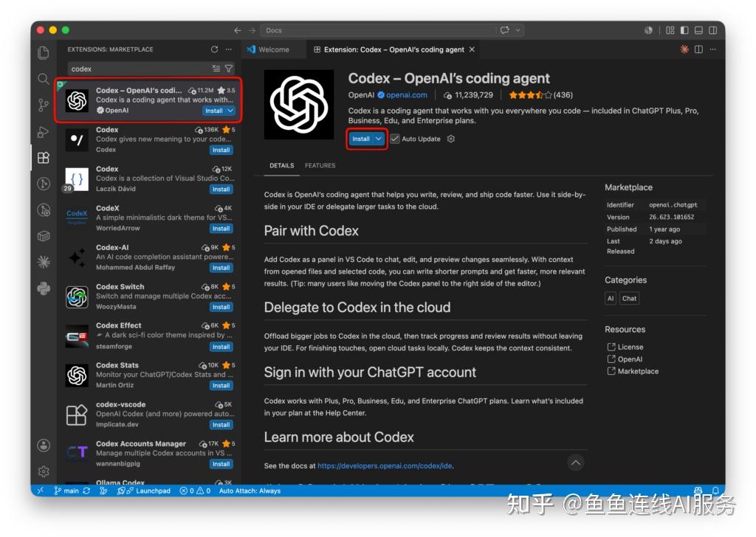Open the Run and Debug view
The width and height of the screenshot is (756, 537).
tap(44, 131)
